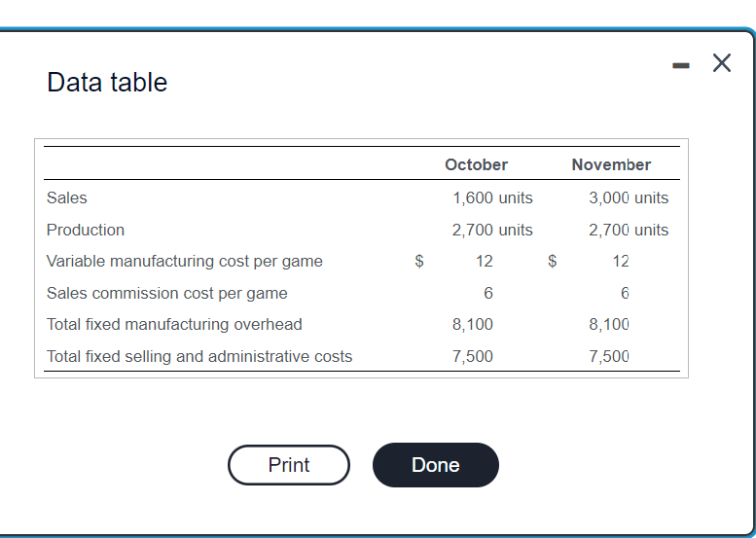Click 'Variable manufacturing cost per game' label

(185, 262)
